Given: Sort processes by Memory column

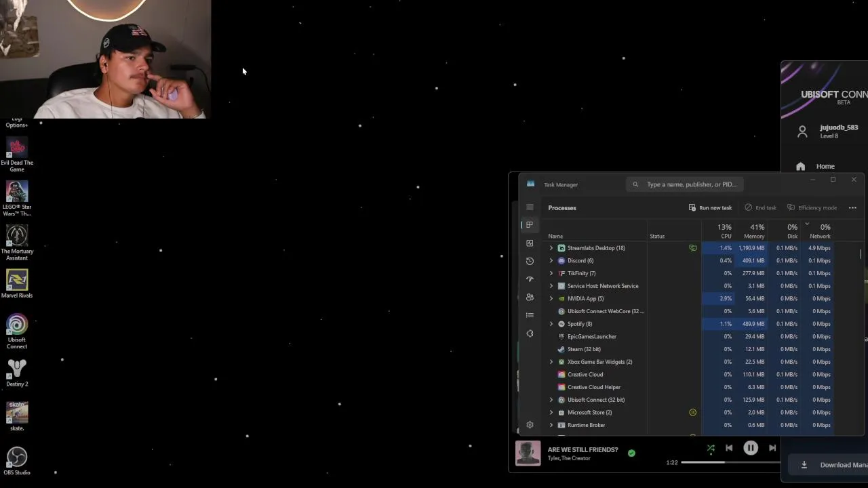Looking at the screenshot, I should click(751, 231).
